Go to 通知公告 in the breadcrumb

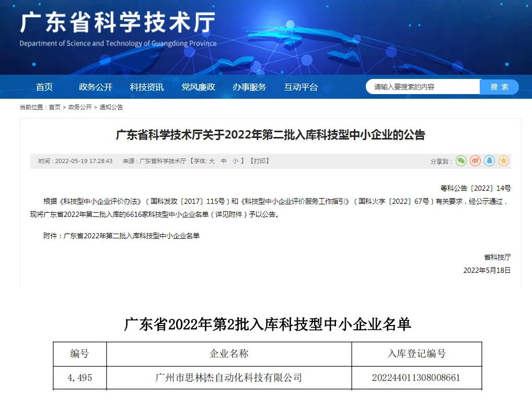pos(111,107)
